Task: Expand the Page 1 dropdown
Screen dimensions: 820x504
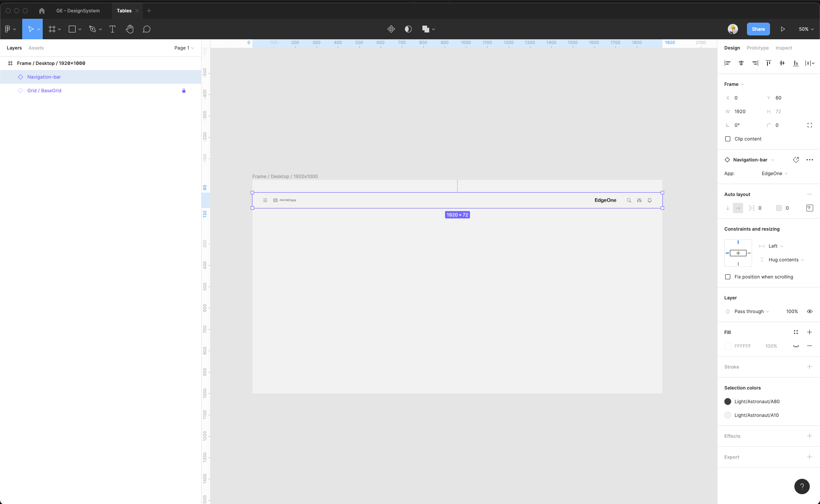Action: [x=184, y=48]
